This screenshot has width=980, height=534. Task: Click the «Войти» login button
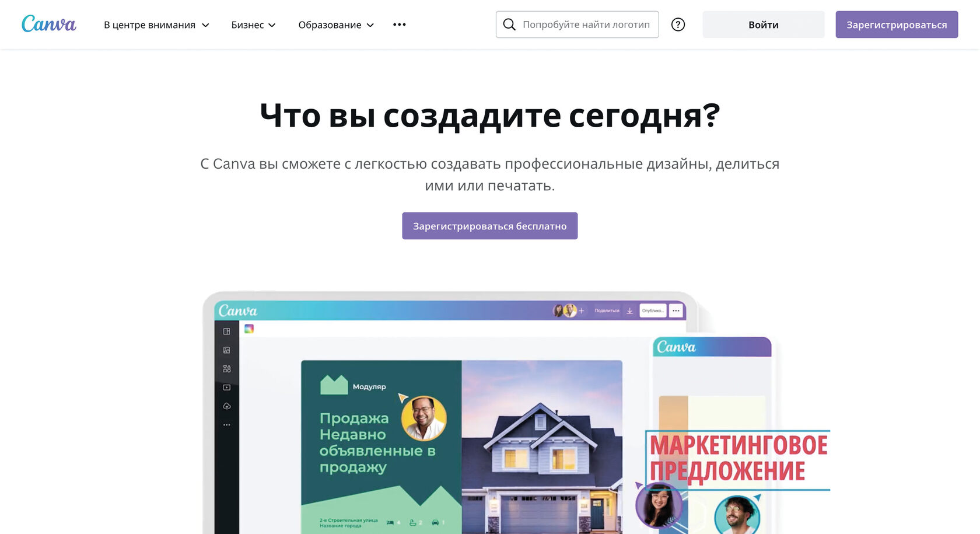pyautogui.click(x=764, y=25)
